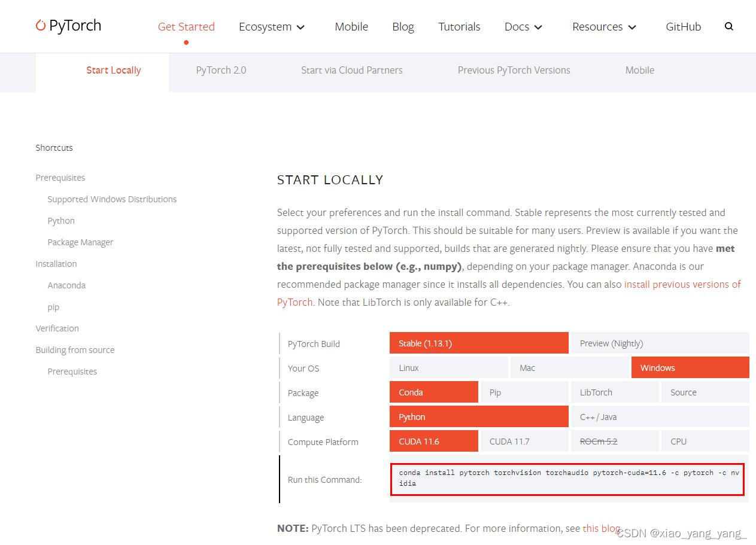The height and width of the screenshot is (545, 756).
Task: Choose Linux as your OS
Action: coord(449,368)
